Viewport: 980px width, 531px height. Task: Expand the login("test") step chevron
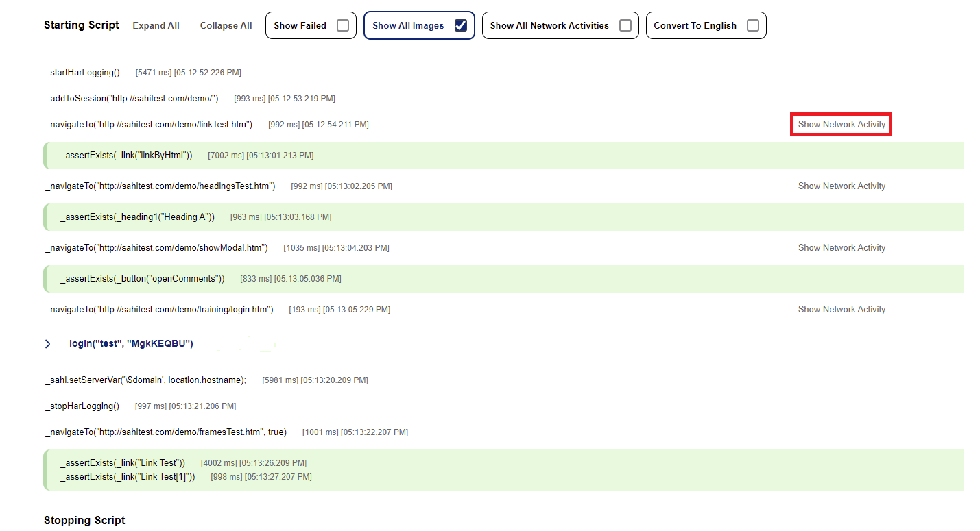[x=48, y=344]
